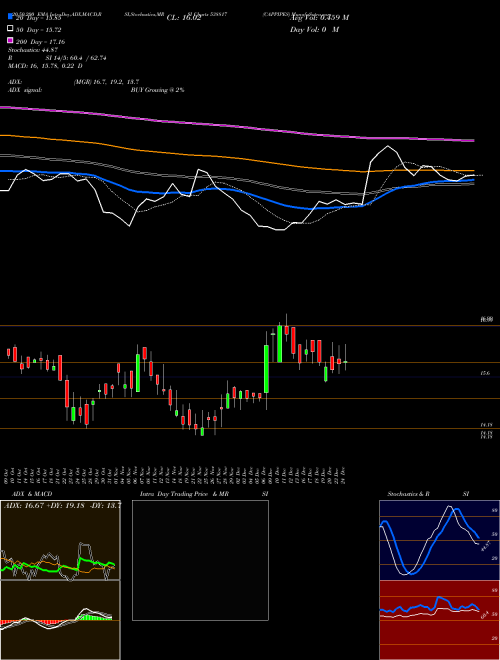Image resolution: width=500 pixels, height=660 pixels.
Task: Open the empty intraday trading price panel
Action: [x=200, y=560]
